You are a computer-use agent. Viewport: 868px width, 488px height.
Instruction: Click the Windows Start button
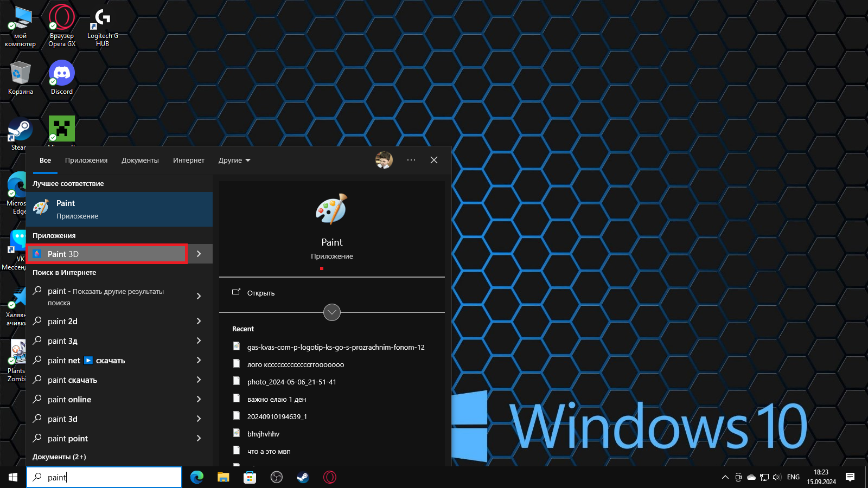pos(13,477)
